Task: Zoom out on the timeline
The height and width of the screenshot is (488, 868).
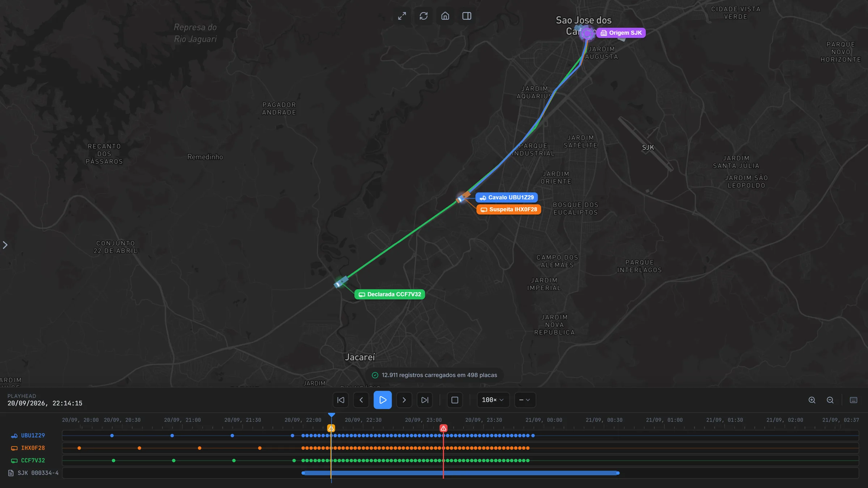Action: (x=830, y=400)
